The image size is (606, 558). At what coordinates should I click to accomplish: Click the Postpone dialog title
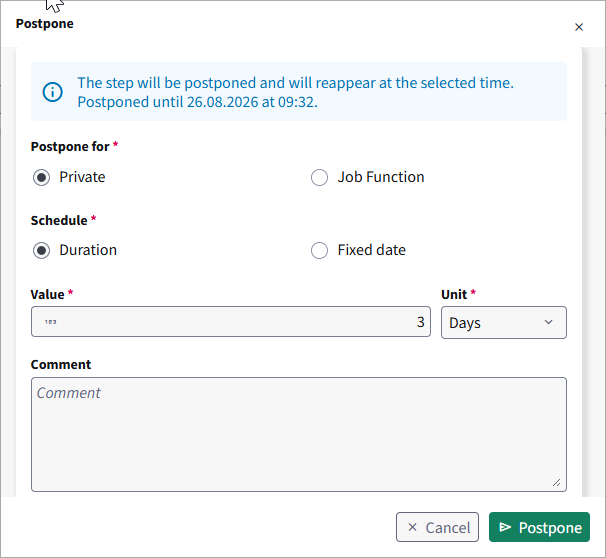[x=44, y=24]
